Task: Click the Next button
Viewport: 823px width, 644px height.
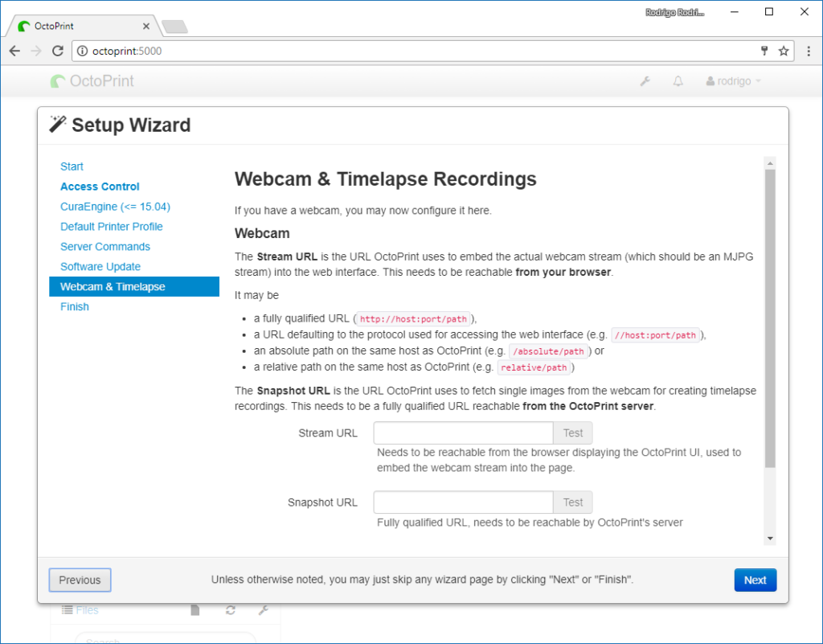Action: point(755,580)
